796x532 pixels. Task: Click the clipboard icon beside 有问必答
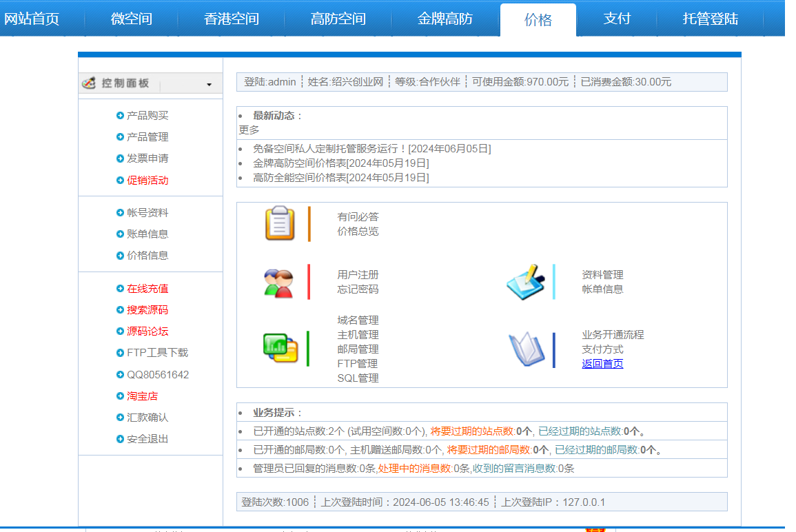[x=280, y=223]
